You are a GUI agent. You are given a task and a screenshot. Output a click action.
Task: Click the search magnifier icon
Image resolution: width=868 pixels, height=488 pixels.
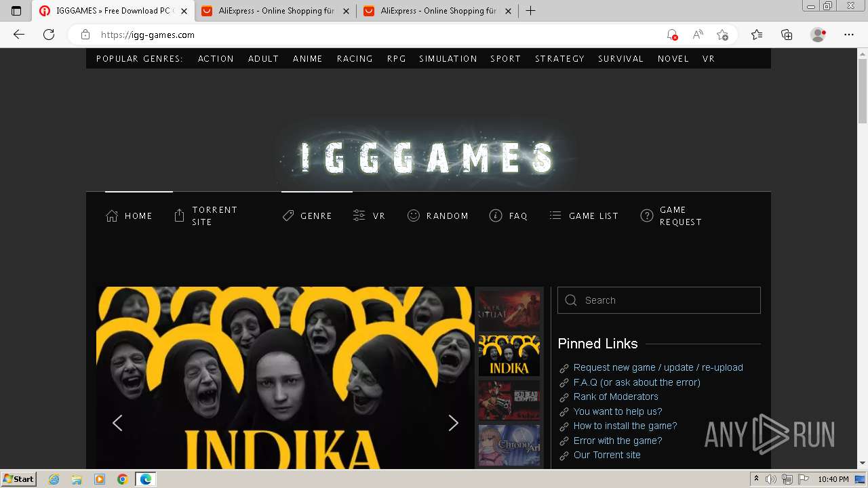571,300
